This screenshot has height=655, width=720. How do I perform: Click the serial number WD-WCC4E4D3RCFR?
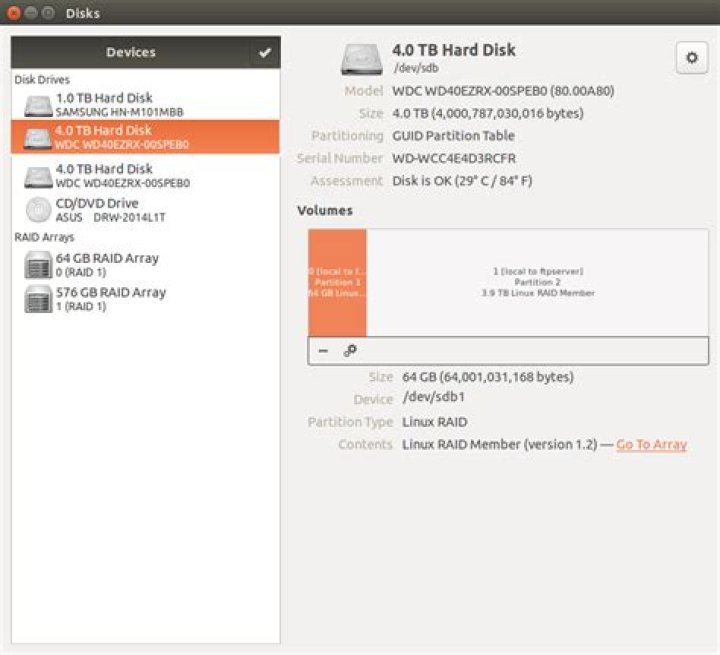point(454,158)
